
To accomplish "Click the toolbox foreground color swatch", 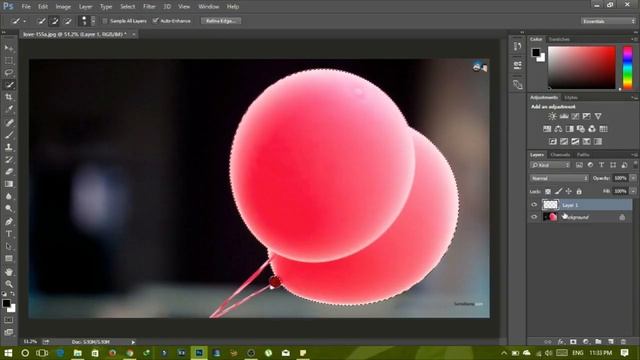I will point(6,303).
